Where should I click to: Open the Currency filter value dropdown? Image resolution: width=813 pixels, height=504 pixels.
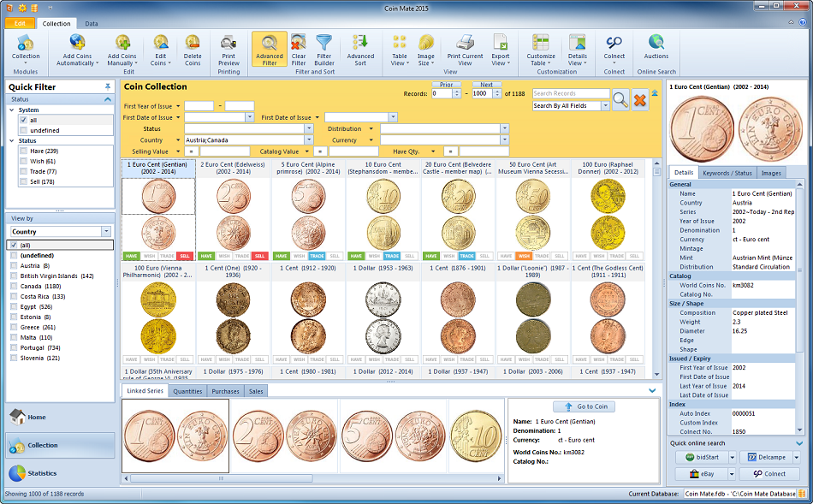click(505, 140)
